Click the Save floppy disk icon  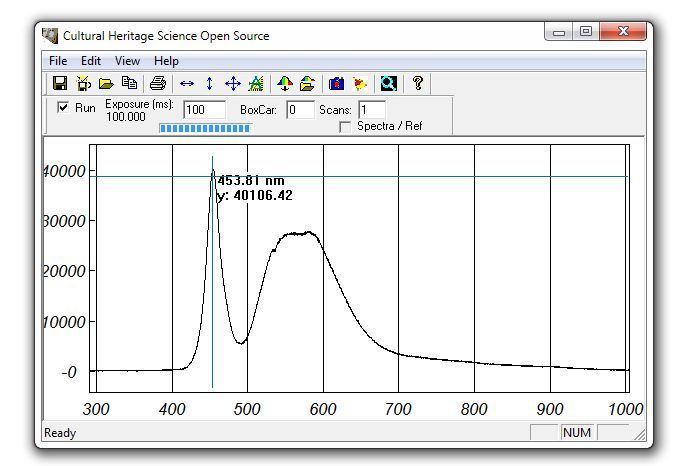click(60, 84)
